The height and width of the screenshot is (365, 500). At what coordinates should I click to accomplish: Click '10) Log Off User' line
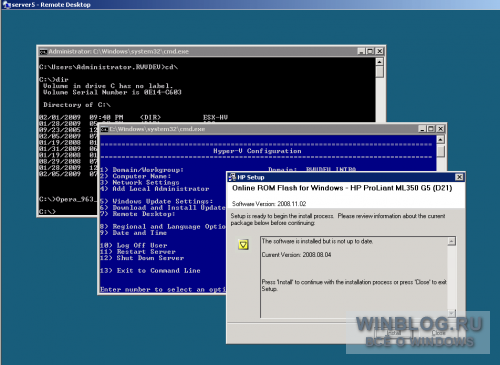pos(134,245)
